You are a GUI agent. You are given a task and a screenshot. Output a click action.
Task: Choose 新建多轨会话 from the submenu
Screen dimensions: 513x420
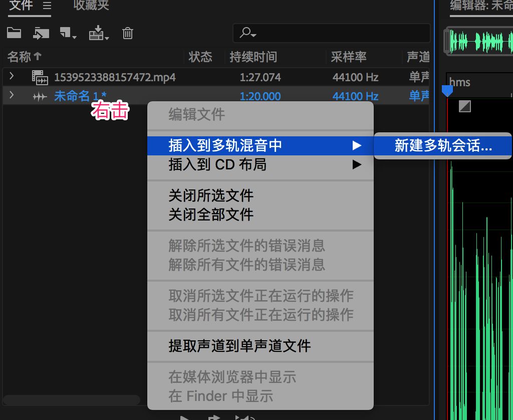tap(443, 146)
